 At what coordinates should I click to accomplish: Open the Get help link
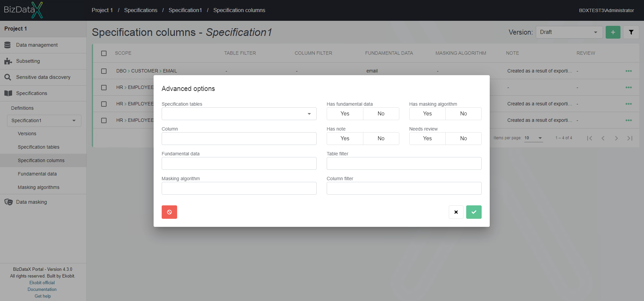tap(43, 296)
